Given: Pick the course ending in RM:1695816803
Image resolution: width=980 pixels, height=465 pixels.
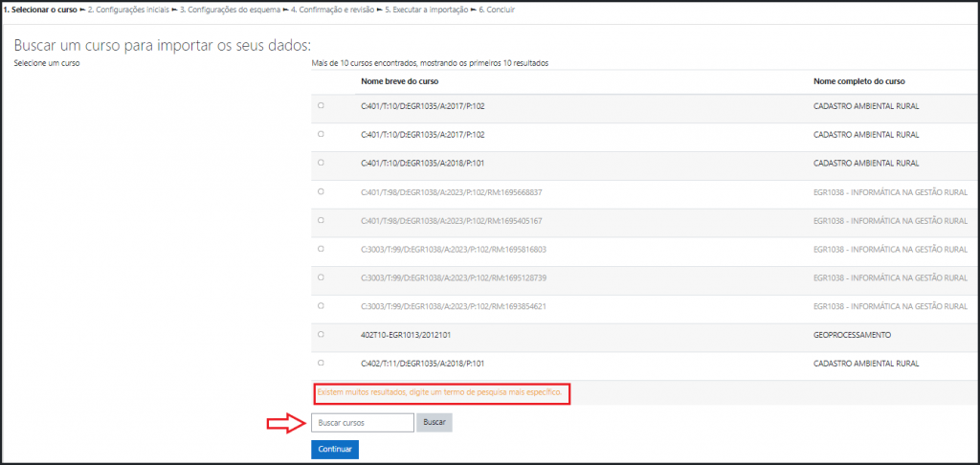Looking at the screenshot, I should tap(321, 249).
